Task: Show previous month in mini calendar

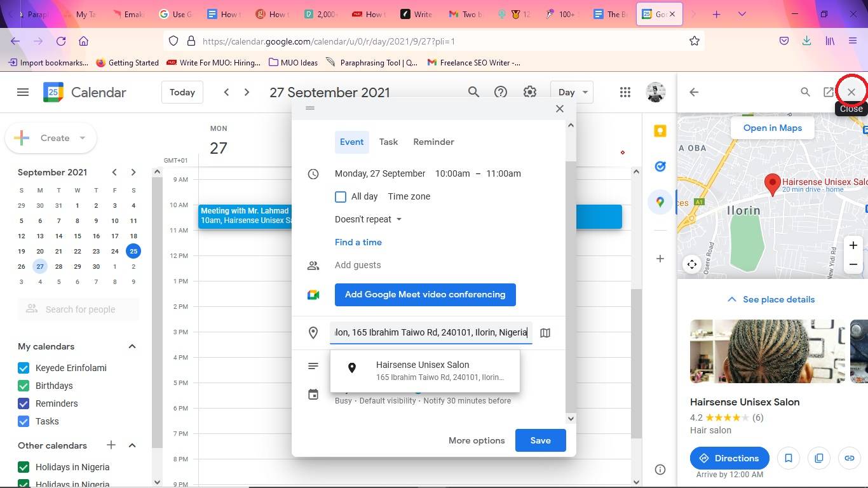Action: (x=114, y=172)
